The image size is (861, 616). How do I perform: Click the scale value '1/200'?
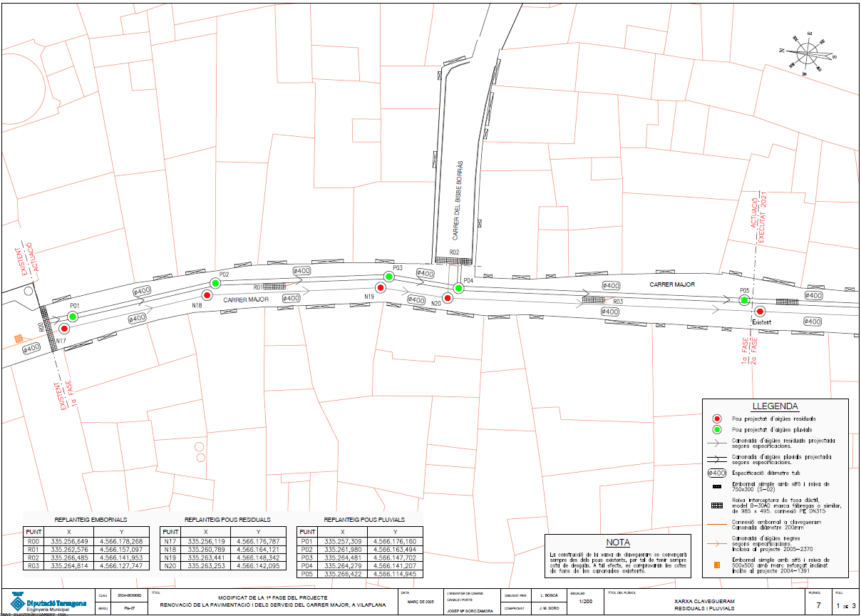(585, 602)
